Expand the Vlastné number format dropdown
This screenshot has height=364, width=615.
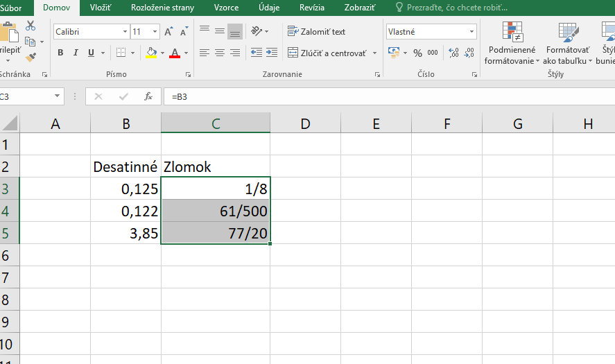[472, 32]
